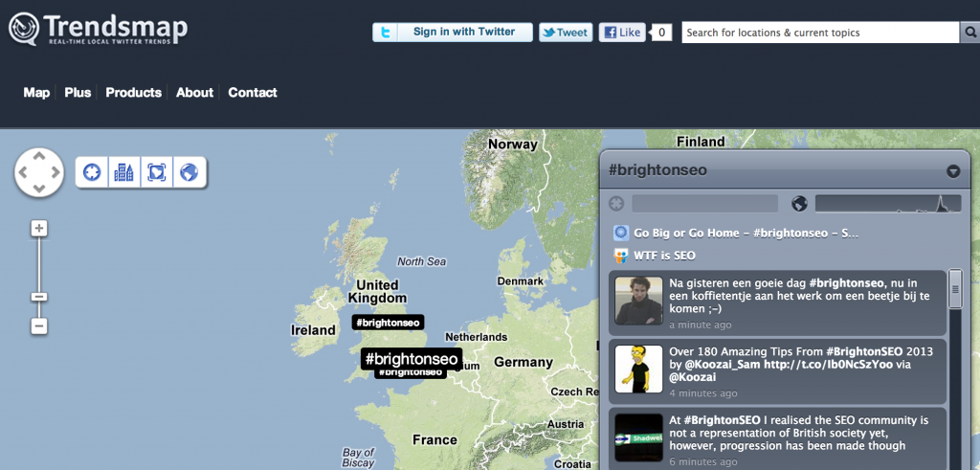Click the region frame icon in map toolbar
Viewport: 980px width, 470px height.
point(156,172)
